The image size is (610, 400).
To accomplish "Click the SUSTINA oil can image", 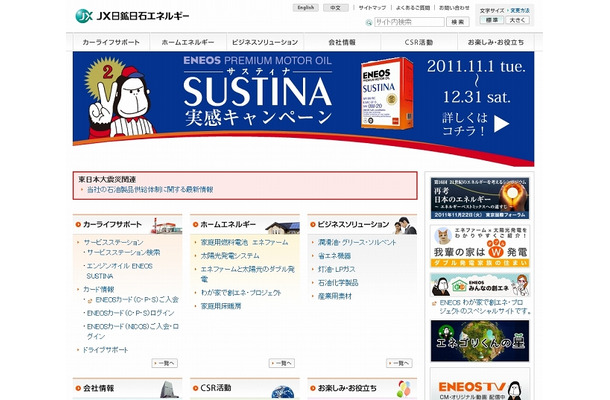I will (x=387, y=93).
